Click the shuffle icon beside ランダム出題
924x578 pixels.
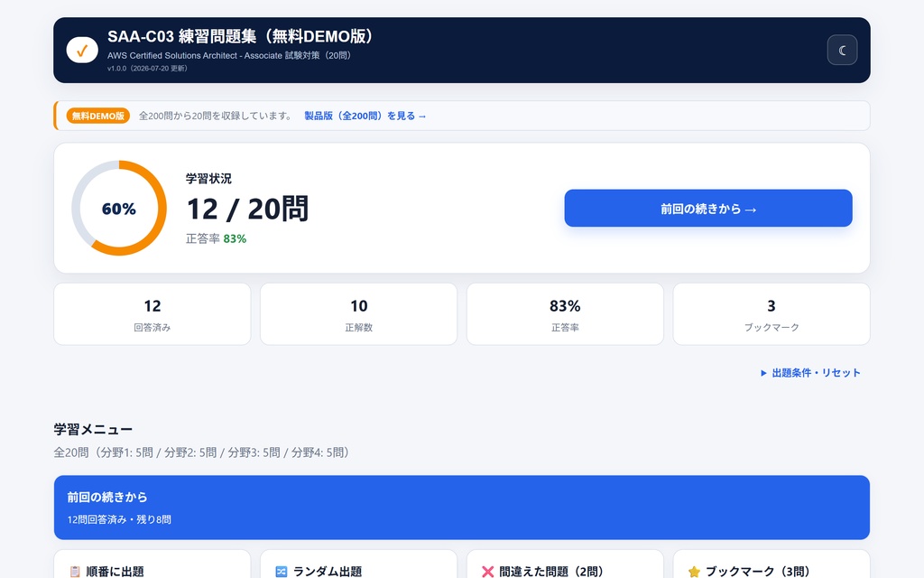(282, 572)
